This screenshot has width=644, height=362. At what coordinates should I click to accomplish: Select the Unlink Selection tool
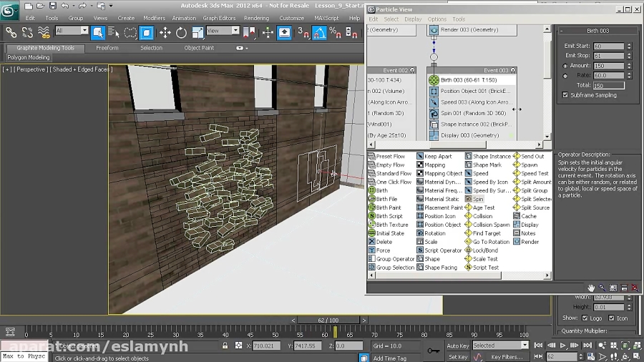[x=27, y=32]
